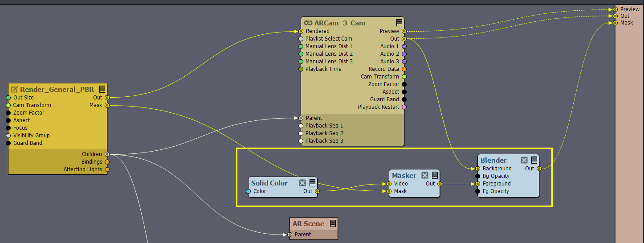This screenshot has height=243, width=644.
Task: Click the link icon beside ARCam_3-Cam title
Action: (x=308, y=23)
